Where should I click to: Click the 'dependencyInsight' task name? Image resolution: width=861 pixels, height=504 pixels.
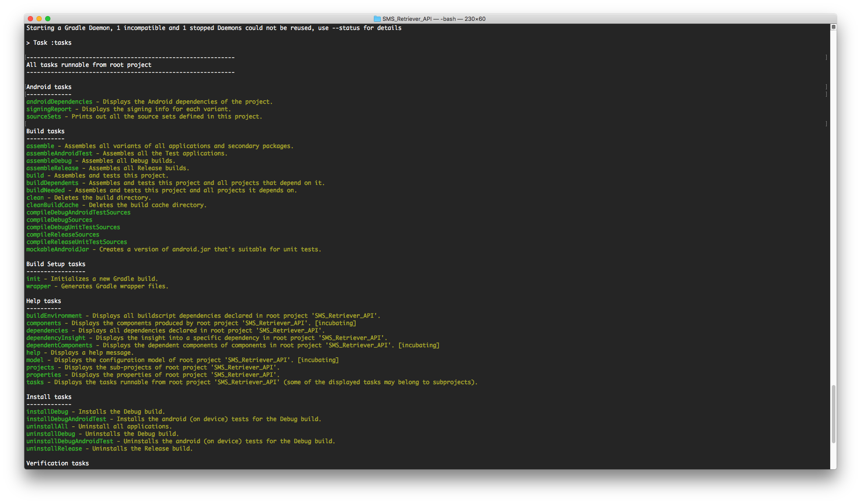point(56,338)
